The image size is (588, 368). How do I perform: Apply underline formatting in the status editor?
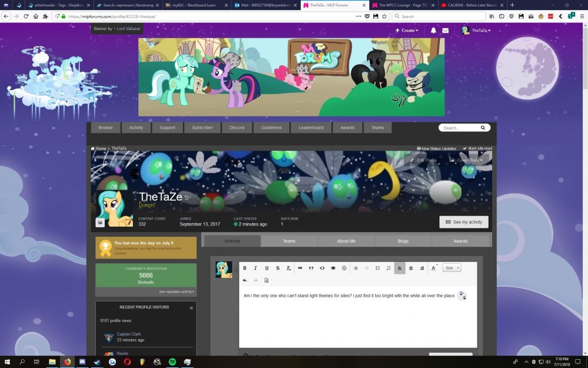click(x=266, y=268)
